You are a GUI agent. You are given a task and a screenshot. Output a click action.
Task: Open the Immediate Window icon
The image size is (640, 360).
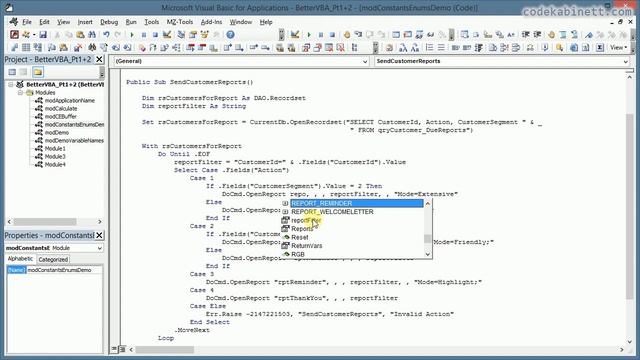point(407,35)
